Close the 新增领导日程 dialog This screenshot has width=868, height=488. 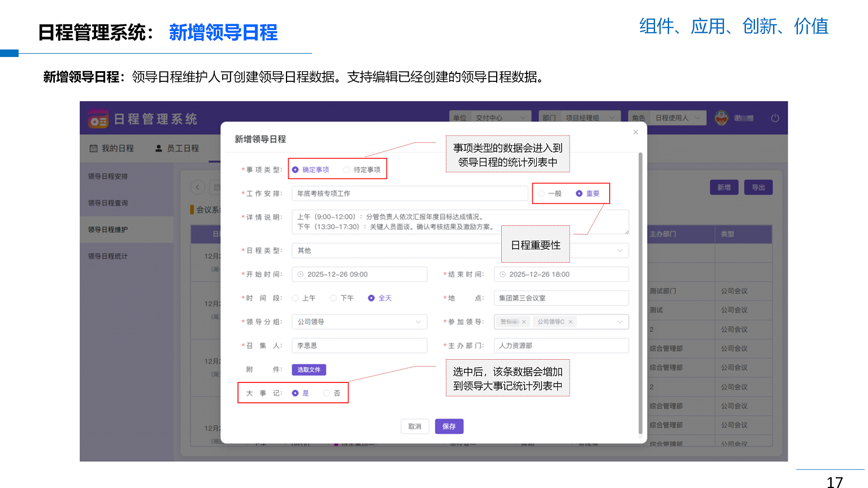click(x=636, y=132)
